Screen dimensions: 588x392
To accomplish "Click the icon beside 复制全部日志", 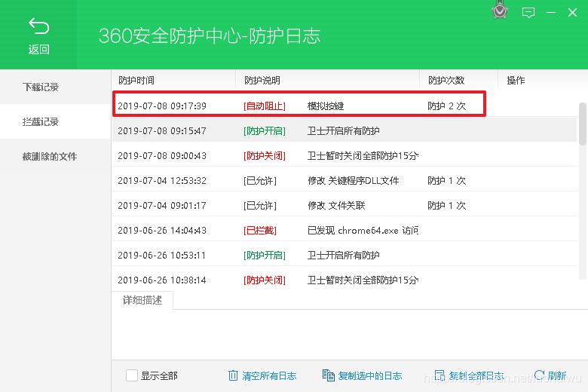I will [439, 375].
